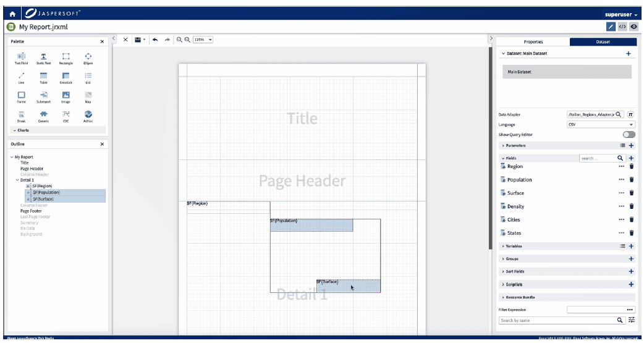Click the Jaspersoft home icon
644x343 pixels.
click(x=12, y=14)
